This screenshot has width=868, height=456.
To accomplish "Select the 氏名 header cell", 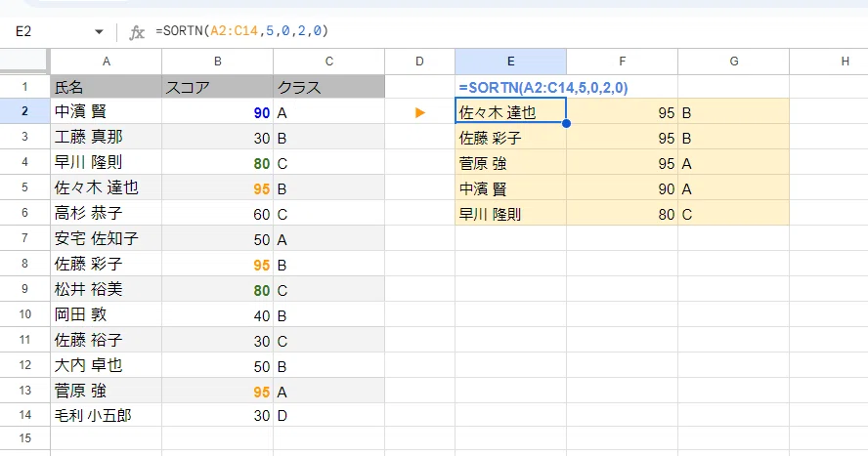I will [107, 87].
